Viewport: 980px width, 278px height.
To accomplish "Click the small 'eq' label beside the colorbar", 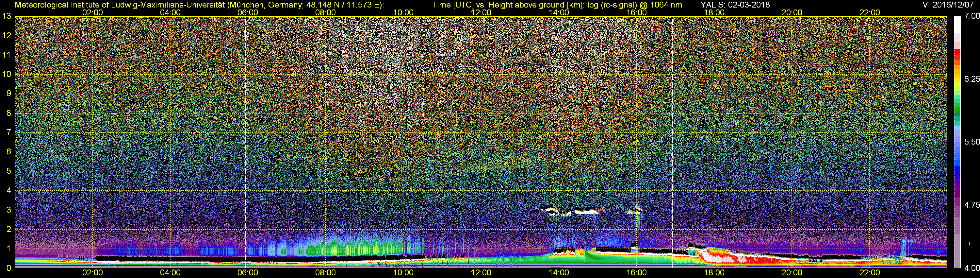I will 968,243.
